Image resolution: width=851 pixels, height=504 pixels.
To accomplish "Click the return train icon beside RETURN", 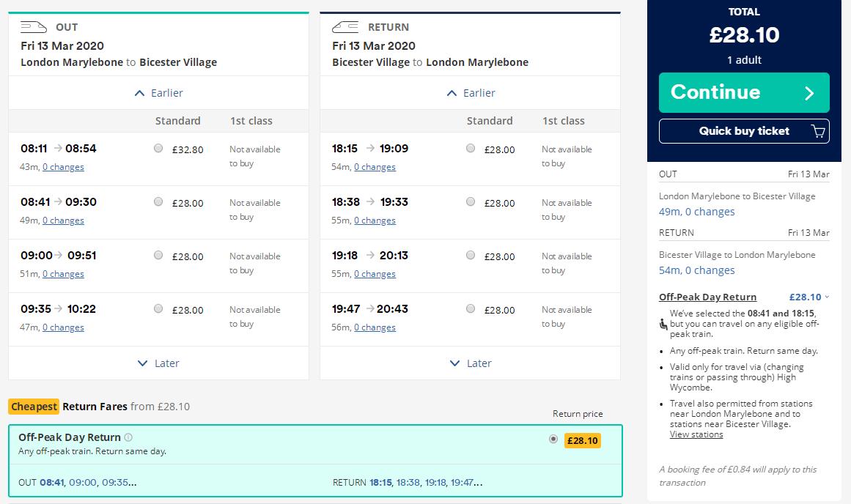I will [x=345, y=26].
